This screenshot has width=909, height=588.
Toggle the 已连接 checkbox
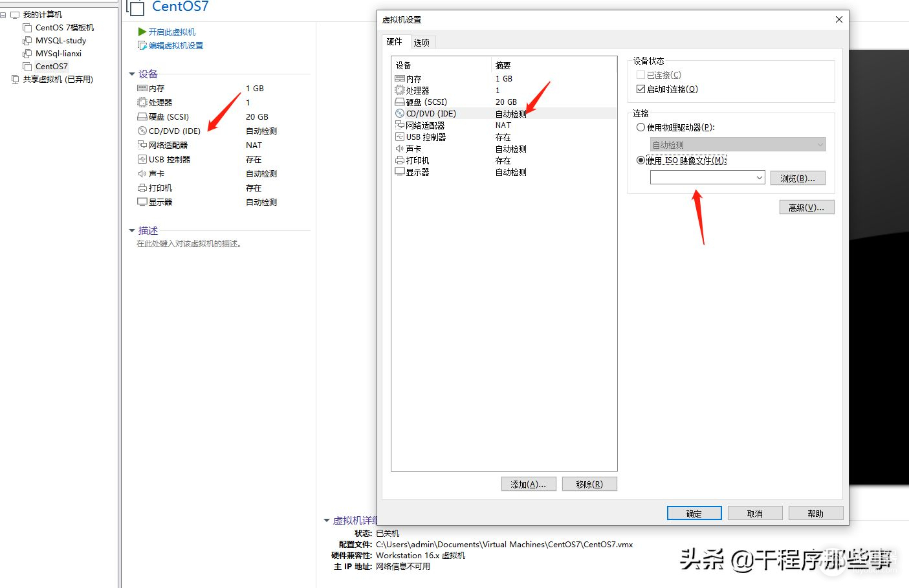click(641, 75)
